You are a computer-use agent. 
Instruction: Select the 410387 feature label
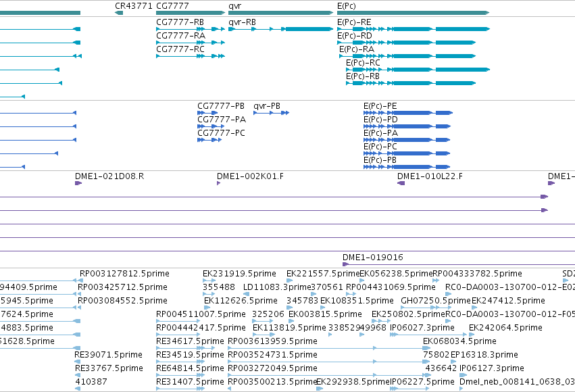click(91, 382)
